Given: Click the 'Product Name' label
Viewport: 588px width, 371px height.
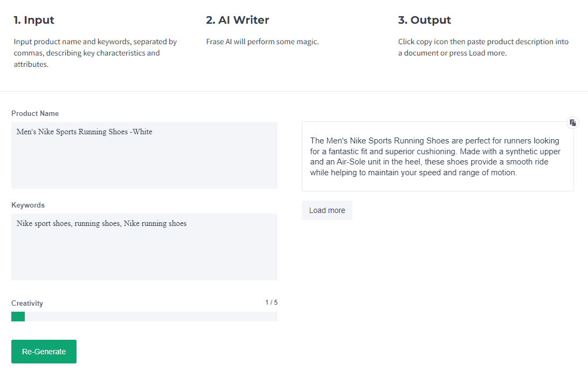Looking at the screenshot, I should tap(35, 113).
